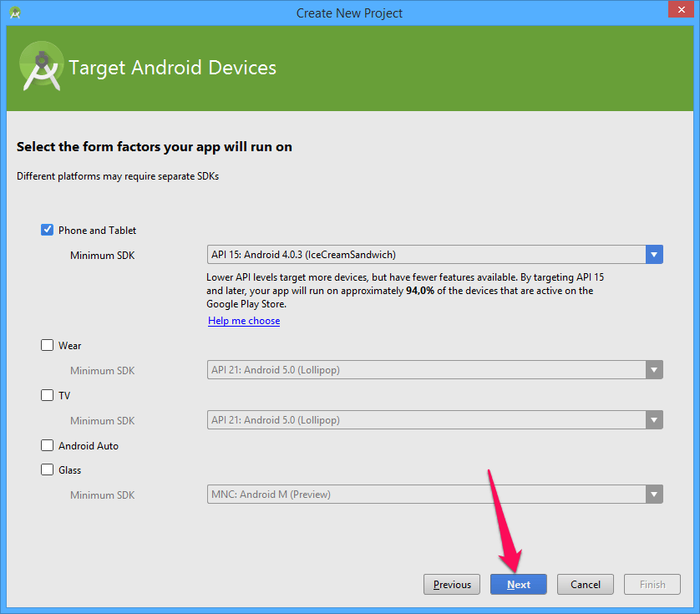Viewport: 700px width, 614px height.
Task: Click the heading 'Select the form factors your app will run on'
Action: pos(155,147)
